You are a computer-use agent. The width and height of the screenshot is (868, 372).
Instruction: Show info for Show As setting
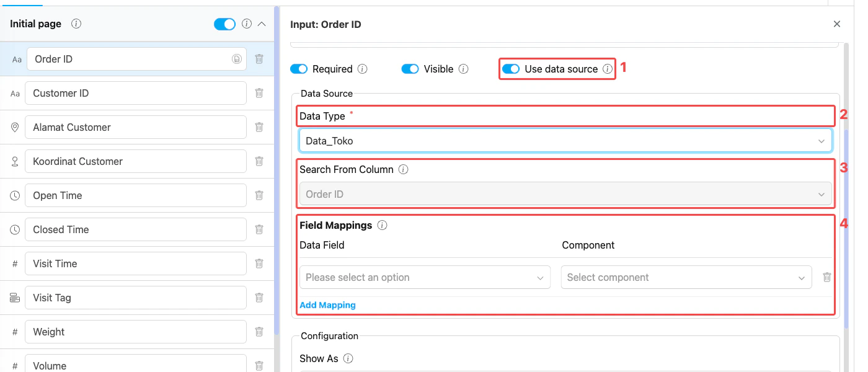348,358
